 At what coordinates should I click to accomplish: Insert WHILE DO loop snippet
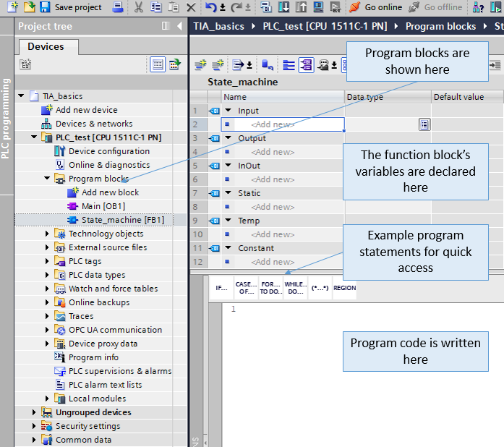[x=295, y=288]
